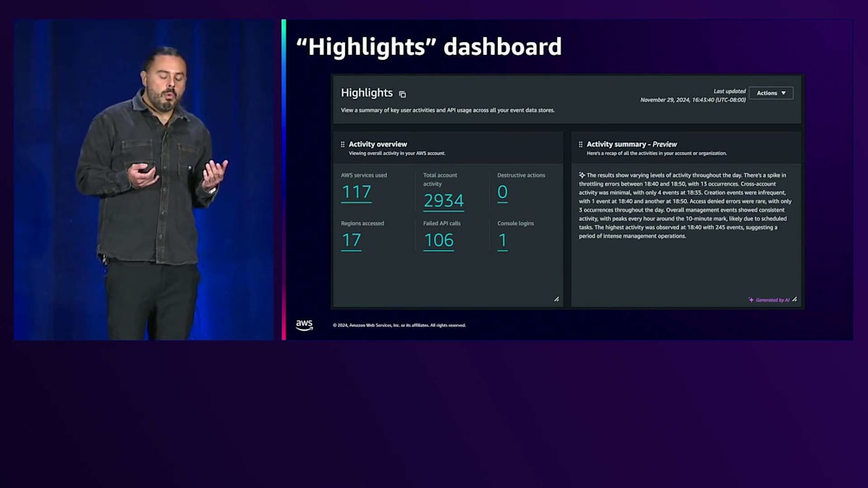
Task: Click the AWS services used label
Action: click(364, 175)
